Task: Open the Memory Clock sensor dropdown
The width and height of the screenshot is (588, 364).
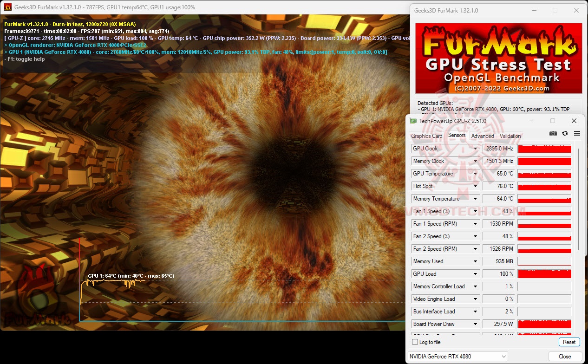Action: [475, 161]
